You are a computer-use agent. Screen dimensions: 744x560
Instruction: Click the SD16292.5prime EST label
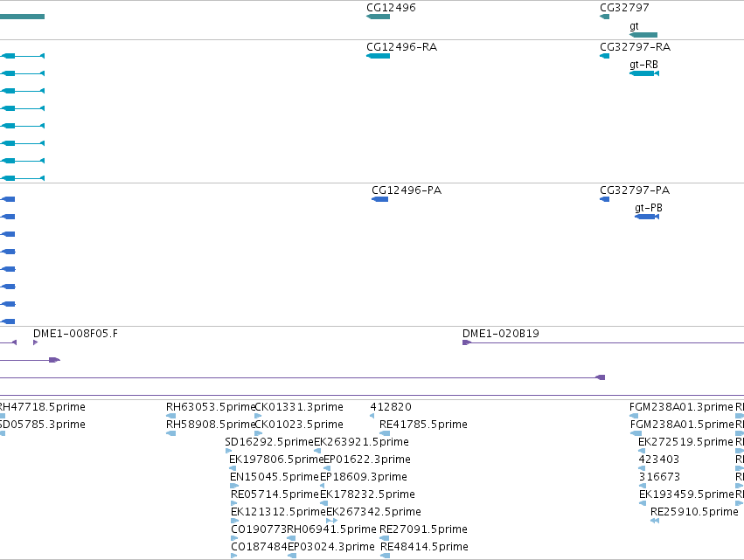point(269,442)
